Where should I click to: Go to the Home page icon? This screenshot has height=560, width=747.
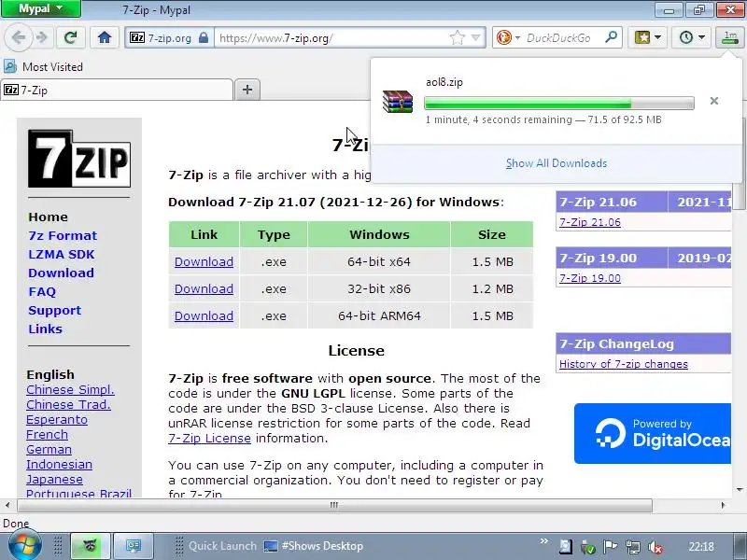(105, 37)
